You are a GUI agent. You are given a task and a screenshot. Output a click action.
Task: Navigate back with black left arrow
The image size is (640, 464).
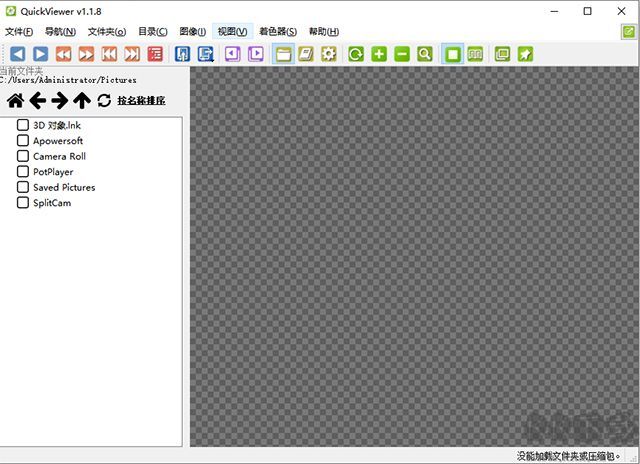pyautogui.click(x=38, y=100)
